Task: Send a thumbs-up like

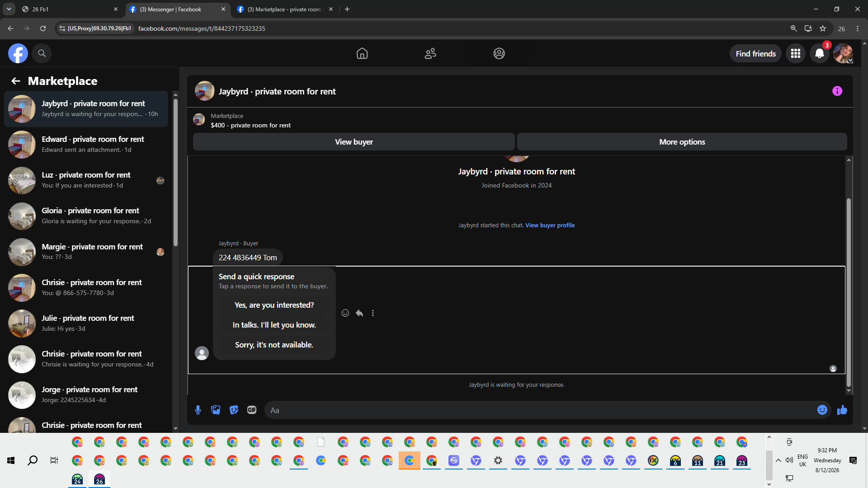Action: click(842, 410)
